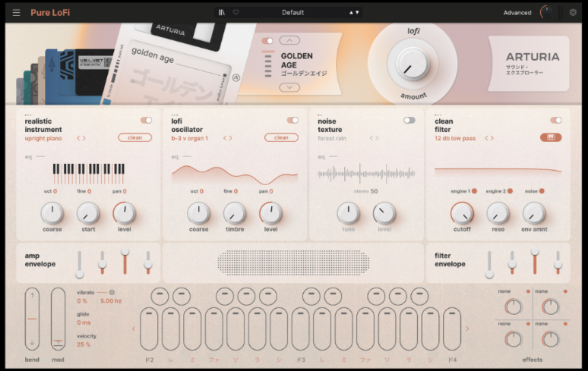Click the lofi oscillator timbre knob
Screen dimensions: 588x371
pyautogui.click(x=235, y=213)
